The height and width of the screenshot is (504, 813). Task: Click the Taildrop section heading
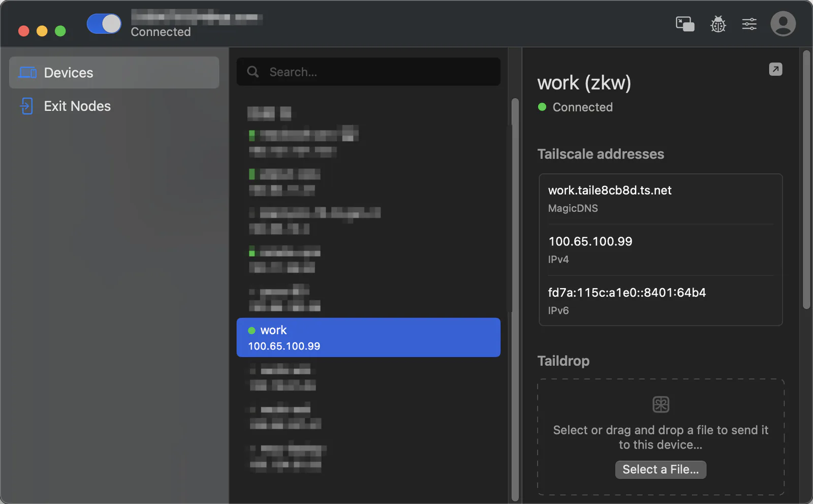pos(564,361)
